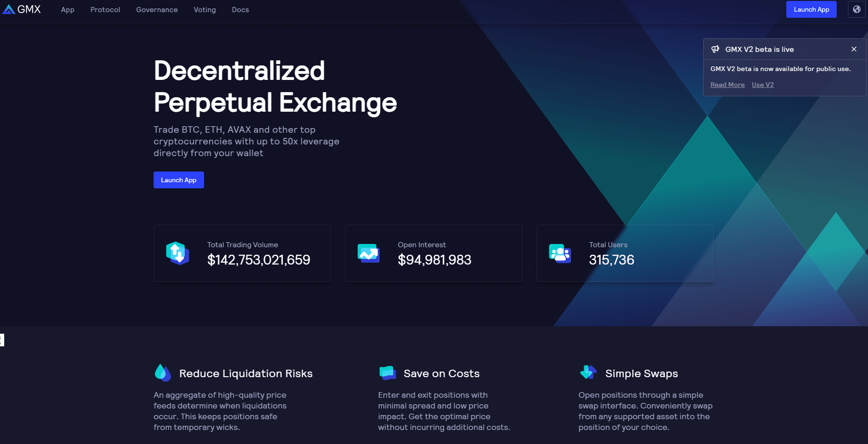Click the Use V2 link
868x444 pixels.
pos(762,85)
